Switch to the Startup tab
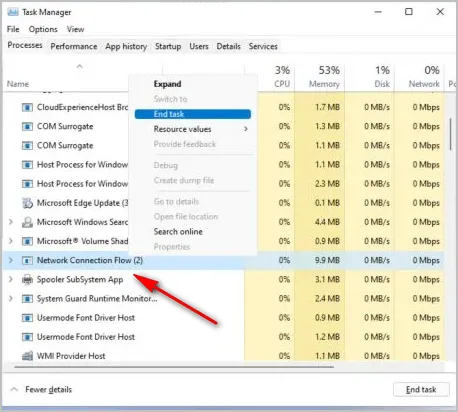The height and width of the screenshot is (412, 458). click(x=168, y=46)
